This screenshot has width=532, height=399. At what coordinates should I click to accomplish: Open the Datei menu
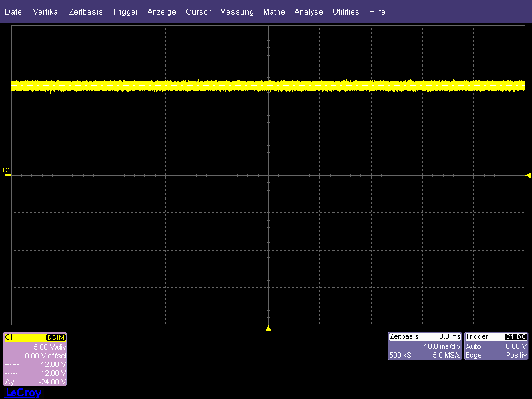pos(14,12)
